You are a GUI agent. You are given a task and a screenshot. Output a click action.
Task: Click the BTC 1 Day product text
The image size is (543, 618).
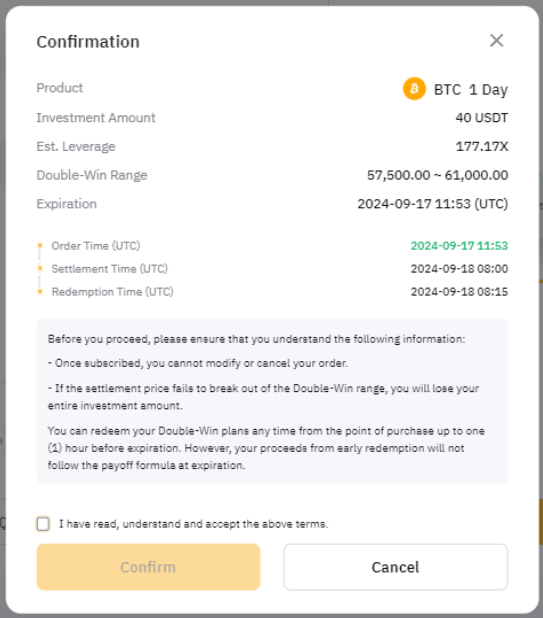[470, 90]
